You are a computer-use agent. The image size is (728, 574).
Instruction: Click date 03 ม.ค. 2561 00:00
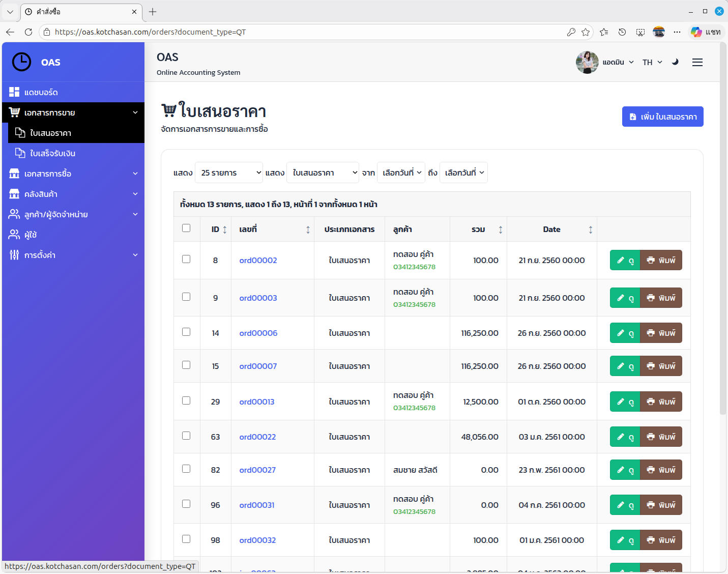pos(551,437)
